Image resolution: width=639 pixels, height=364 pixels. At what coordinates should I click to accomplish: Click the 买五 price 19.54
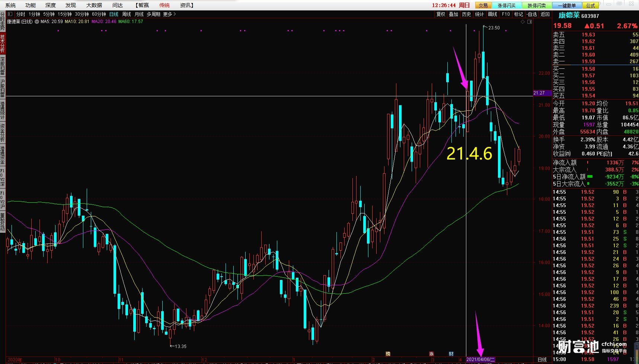(x=588, y=96)
